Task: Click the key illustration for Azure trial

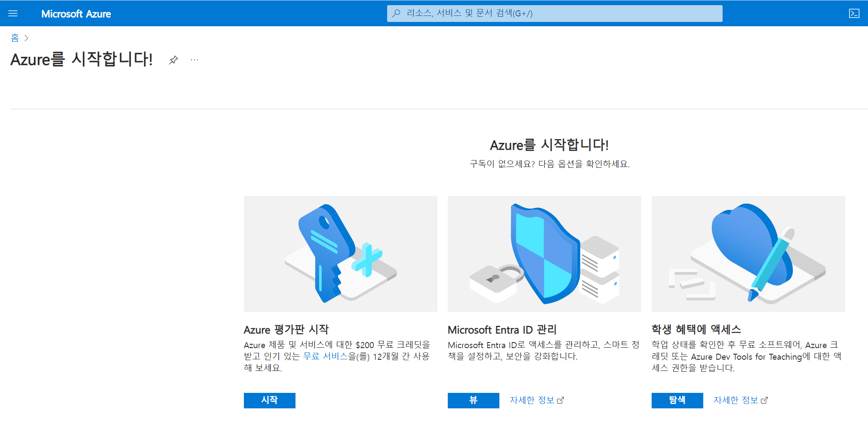Action: click(340, 253)
